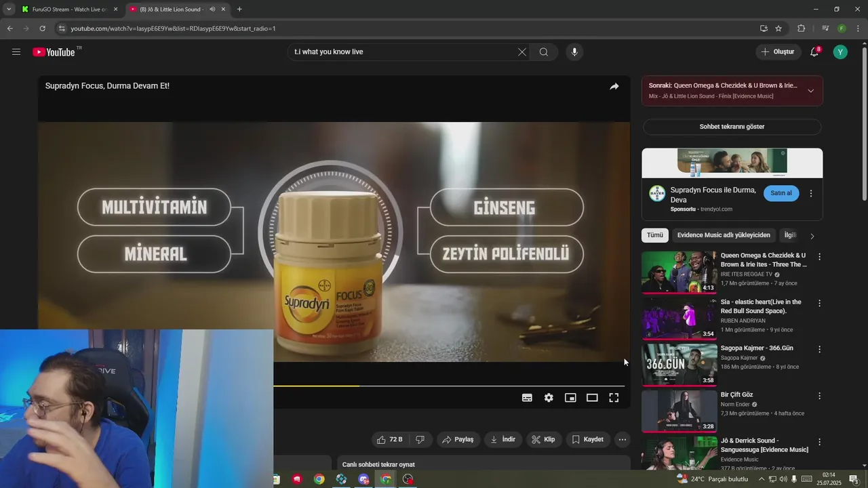Screen dimensions: 868x488
Task: Show hidden system tray icons
Action: coord(762,479)
